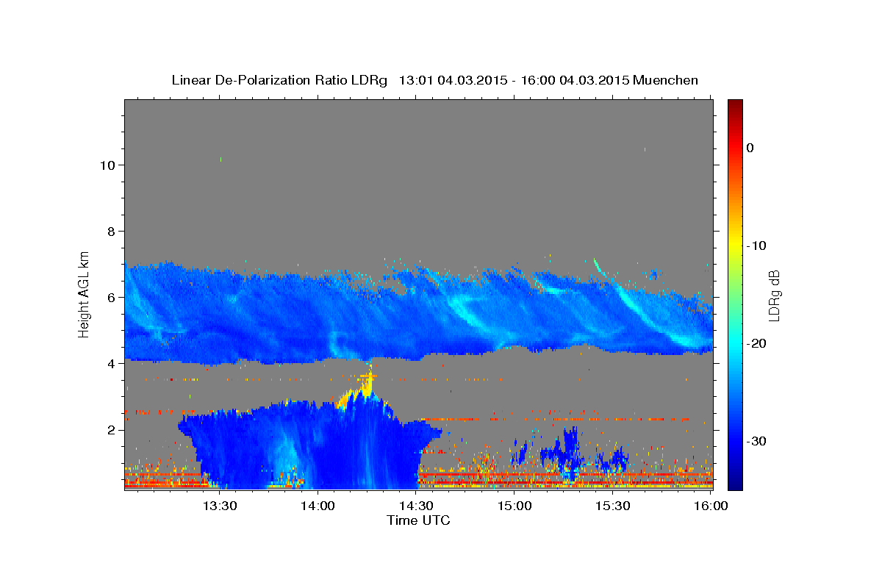
Task: Click the 'Muenchen' location in title
Action: coord(665,80)
